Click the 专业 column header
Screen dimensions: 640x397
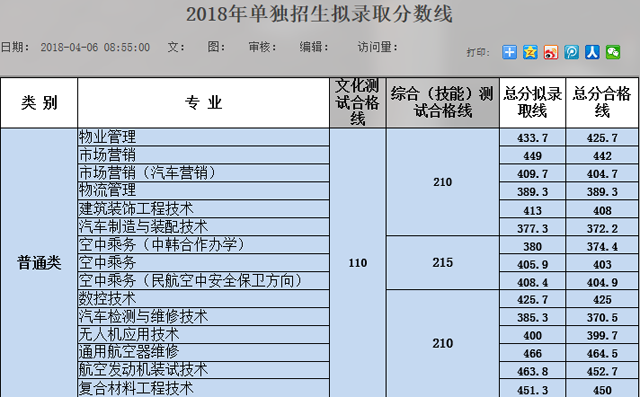click(x=204, y=102)
